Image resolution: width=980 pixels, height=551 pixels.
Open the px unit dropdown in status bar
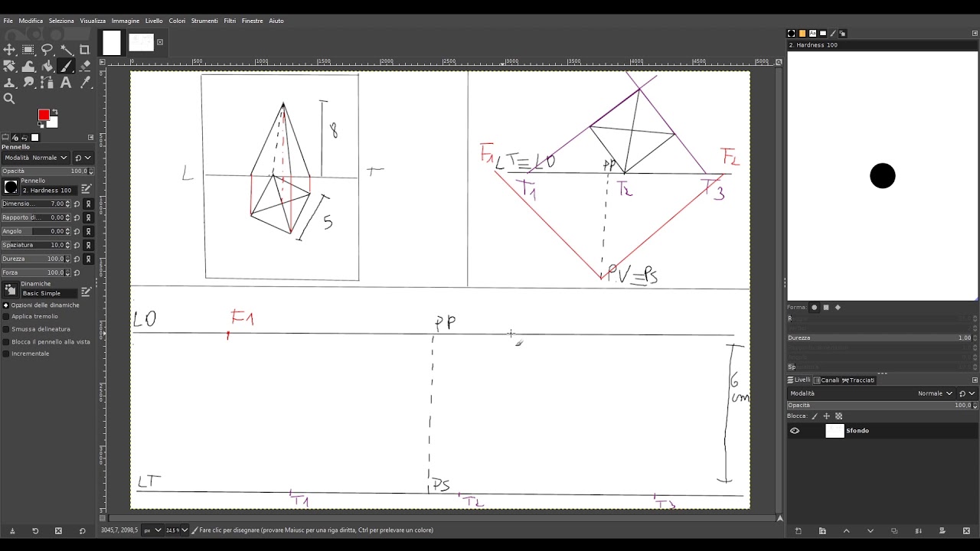[x=153, y=530]
